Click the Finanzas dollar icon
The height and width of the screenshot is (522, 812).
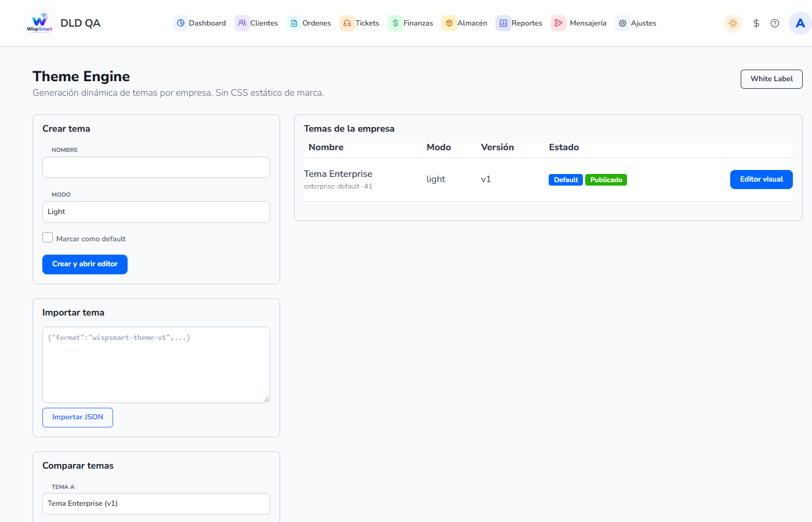(395, 23)
